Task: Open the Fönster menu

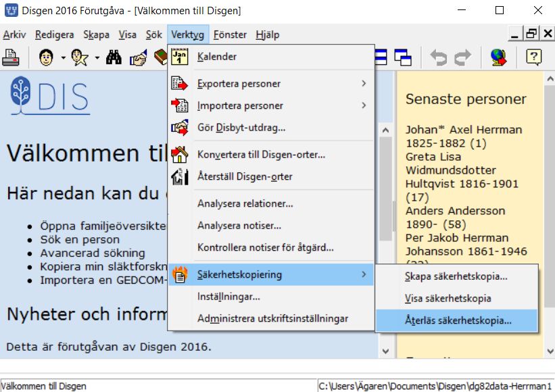Action: 230,34
